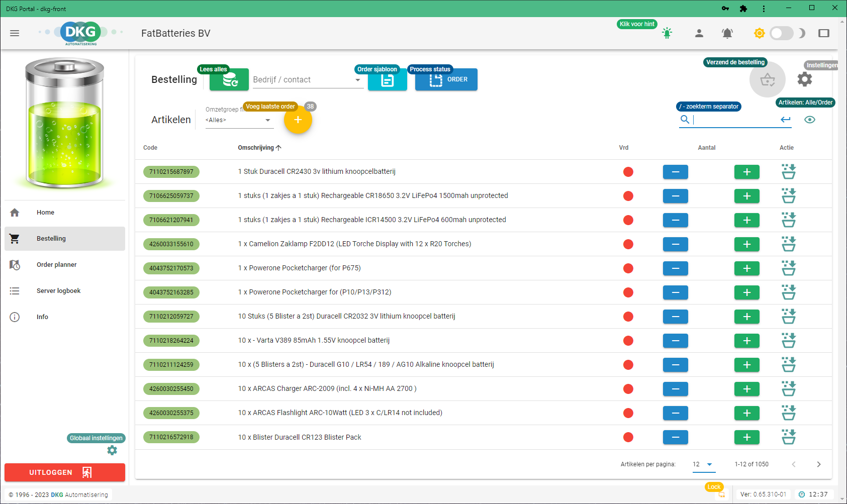Click article code 7110215687897 chip
The height and width of the screenshot is (504, 847).
click(171, 172)
